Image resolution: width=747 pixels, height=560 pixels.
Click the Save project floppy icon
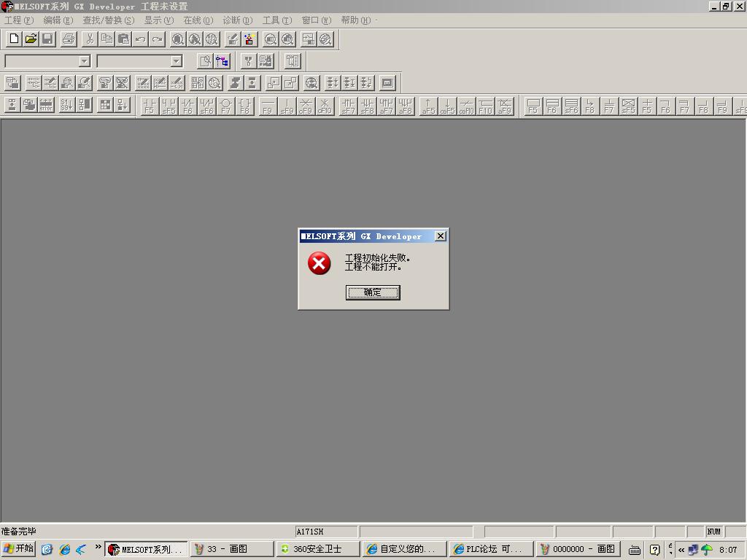pos(47,39)
